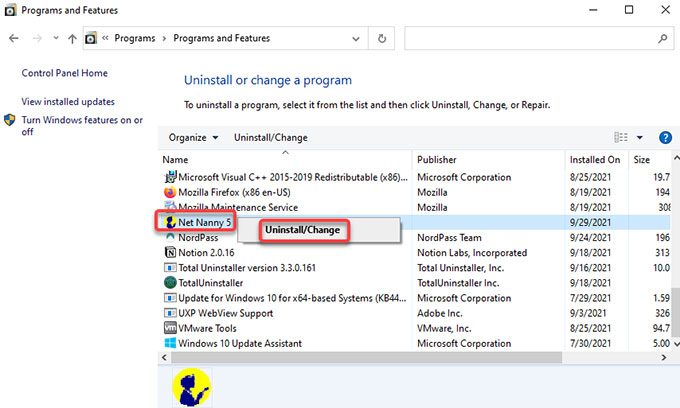Viewport: 680px width, 408px height.
Task: Select the NordPass program name
Action: (198, 238)
